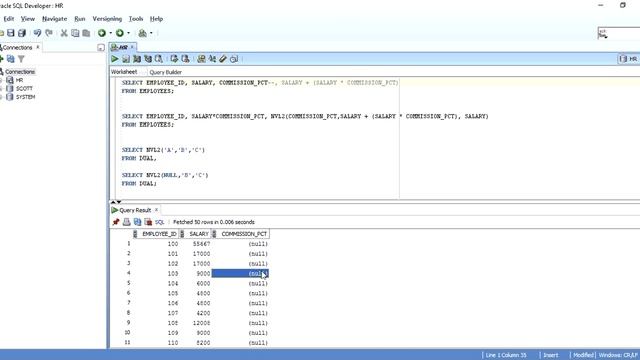Viewport: 640px width, 360px height.
Task: Click the search field at top right
Action: tap(619, 33)
